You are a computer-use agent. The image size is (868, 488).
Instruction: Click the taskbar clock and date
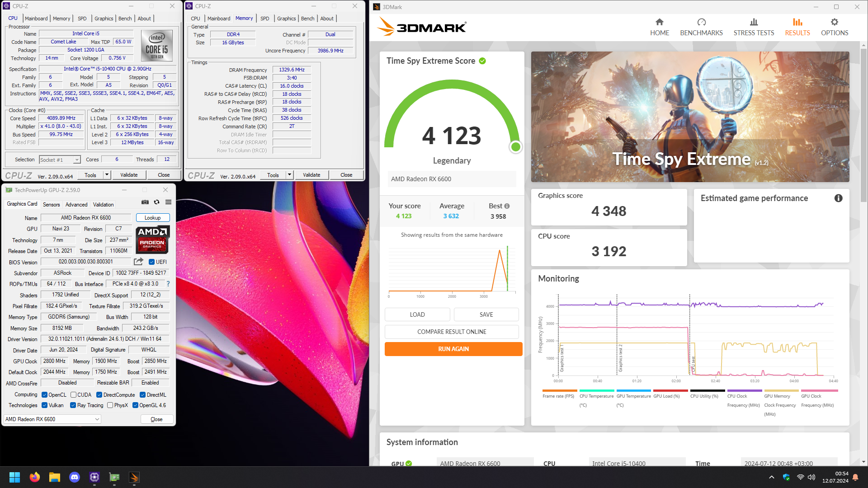click(835, 477)
